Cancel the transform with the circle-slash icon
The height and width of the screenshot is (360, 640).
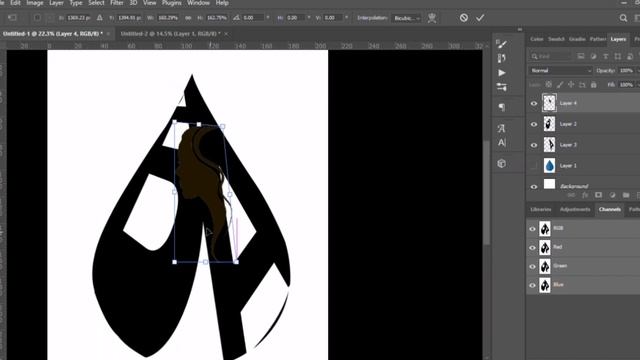464,18
